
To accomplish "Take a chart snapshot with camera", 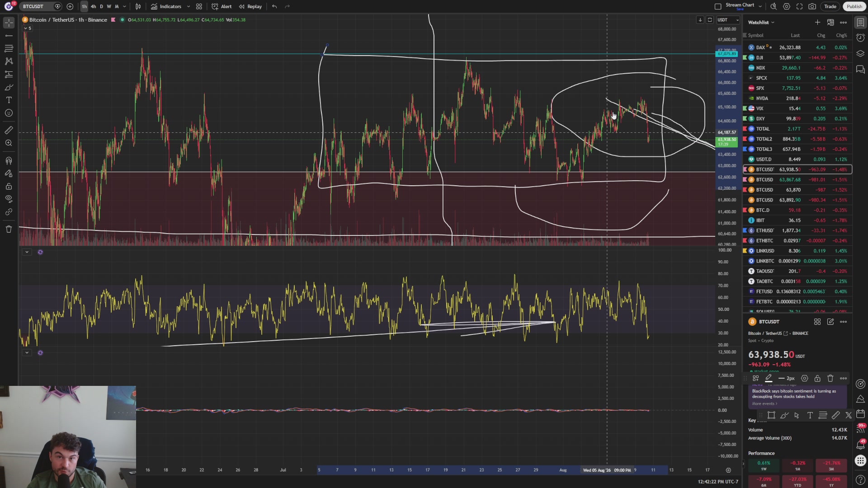I will (812, 6).
